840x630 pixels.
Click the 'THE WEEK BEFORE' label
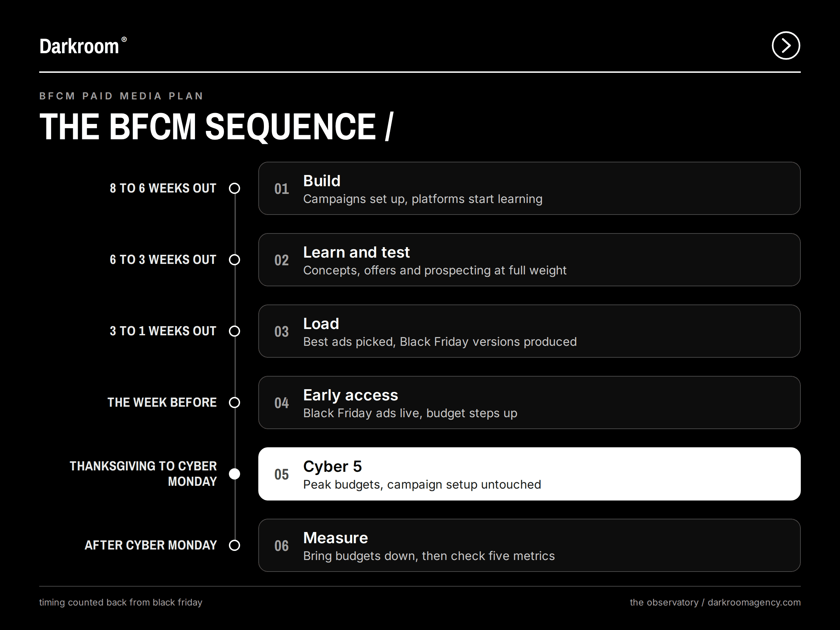[x=162, y=402]
